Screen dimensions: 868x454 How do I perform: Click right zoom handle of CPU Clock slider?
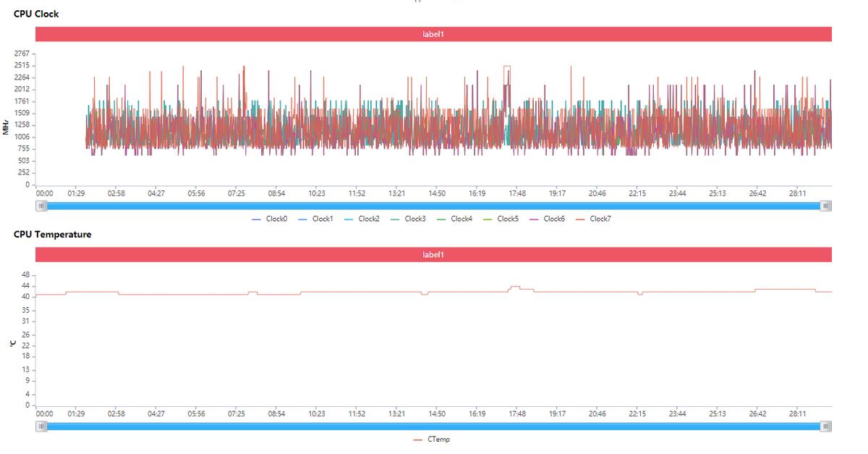pos(826,206)
